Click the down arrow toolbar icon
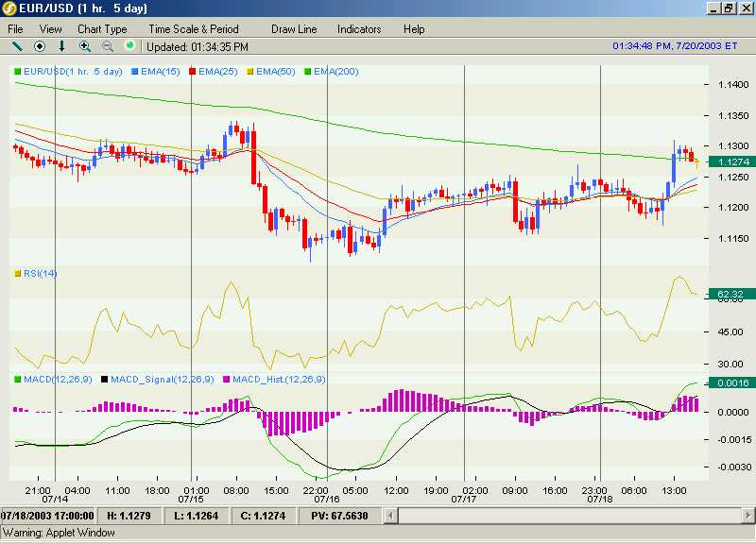This screenshot has height=544, width=756. coord(62,45)
